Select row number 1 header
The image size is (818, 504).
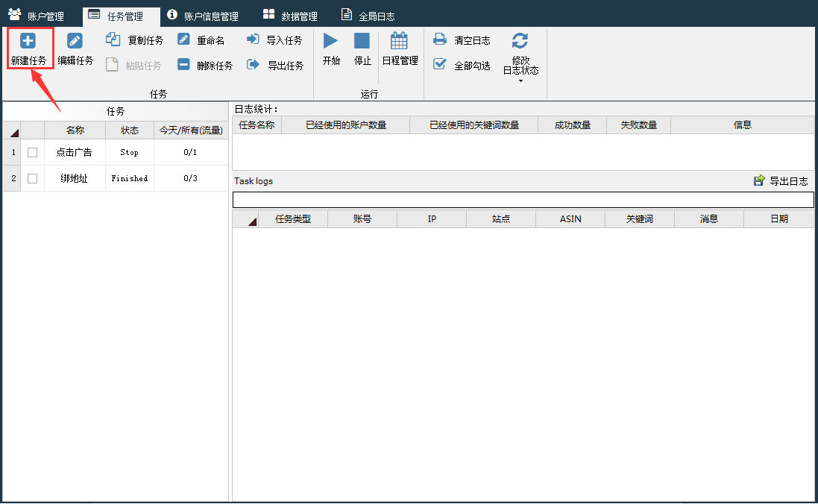coord(13,152)
